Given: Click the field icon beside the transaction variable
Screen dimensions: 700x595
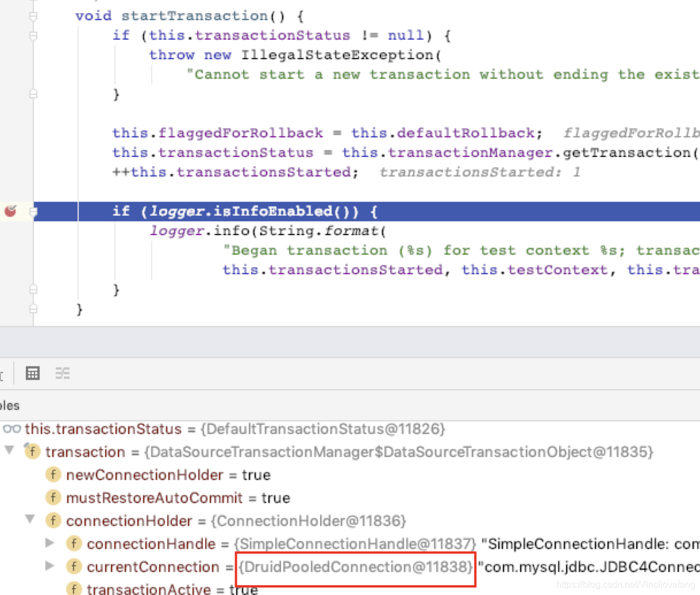Looking at the screenshot, I should pos(33,452).
